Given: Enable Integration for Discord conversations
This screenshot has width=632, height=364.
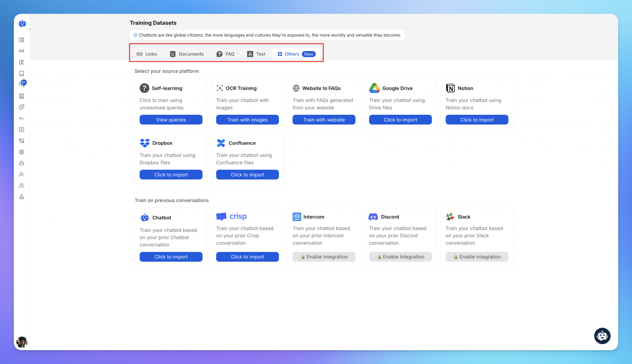Looking at the screenshot, I should 400,257.
